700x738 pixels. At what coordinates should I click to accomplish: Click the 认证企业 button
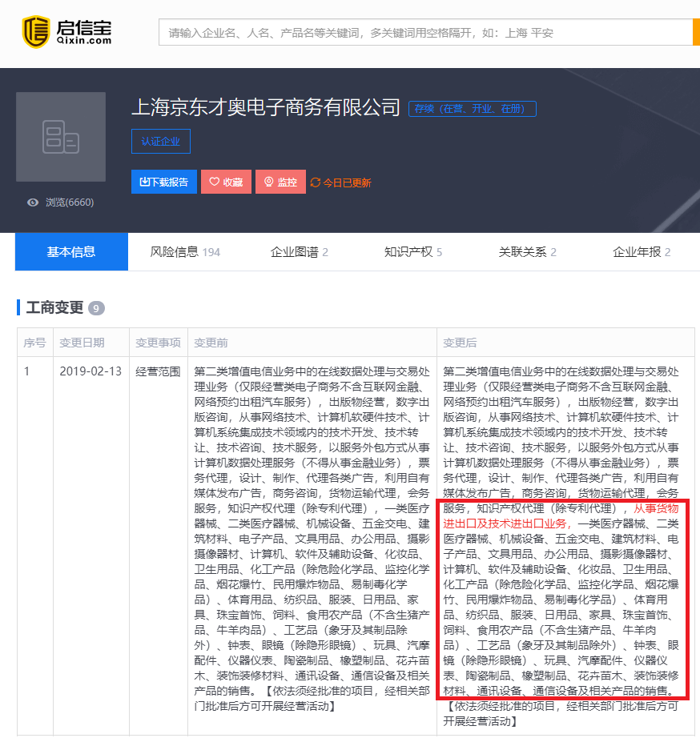pyautogui.click(x=161, y=141)
